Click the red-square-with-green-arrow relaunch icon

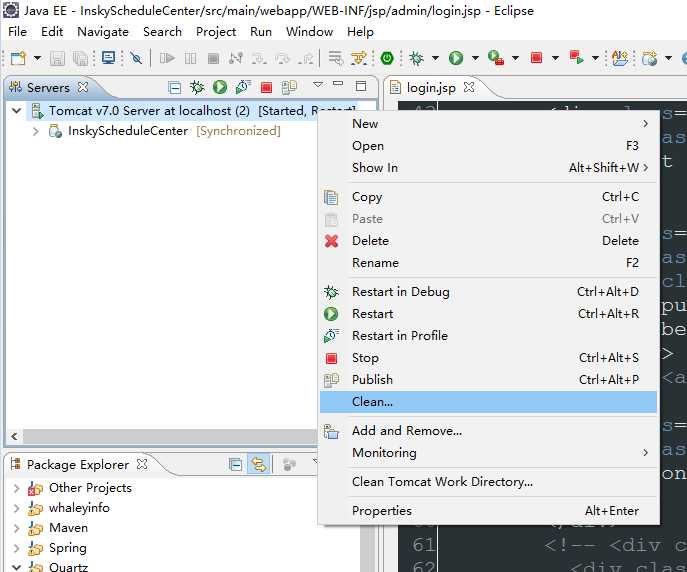(577, 58)
